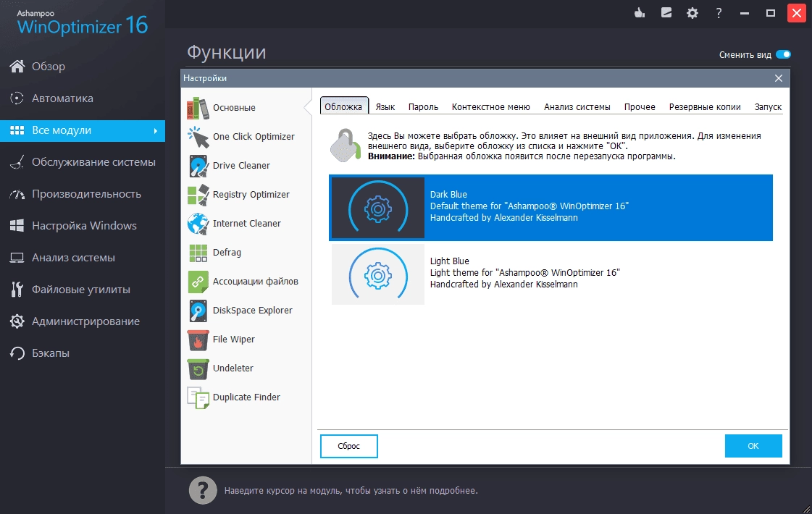The height and width of the screenshot is (514, 812).
Task: Select the Light Blue theme thumbnail
Action: tap(377, 274)
